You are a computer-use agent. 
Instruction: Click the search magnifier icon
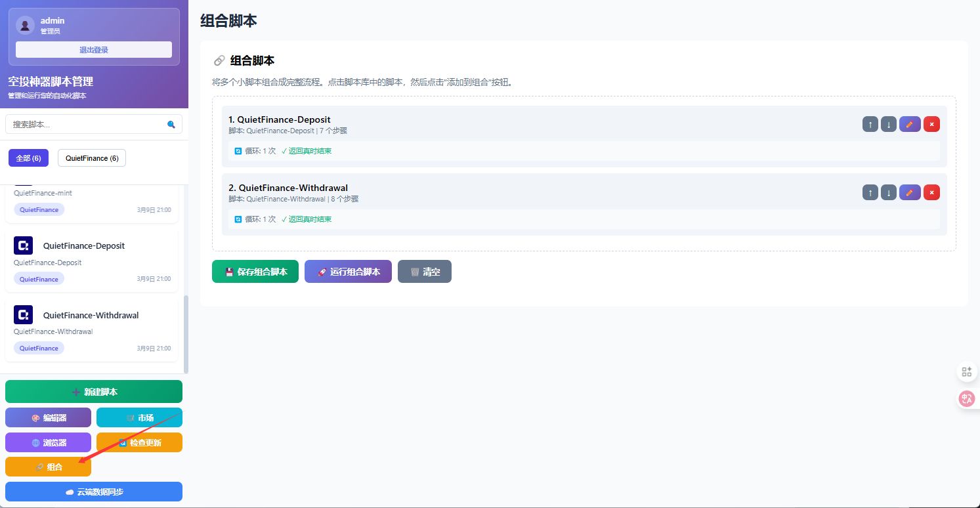171,124
